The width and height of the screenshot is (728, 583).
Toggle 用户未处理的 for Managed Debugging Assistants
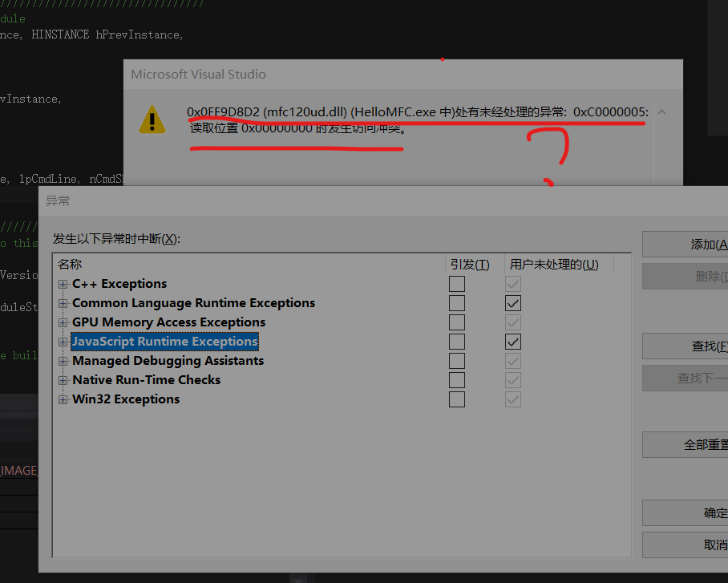tap(513, 361)
